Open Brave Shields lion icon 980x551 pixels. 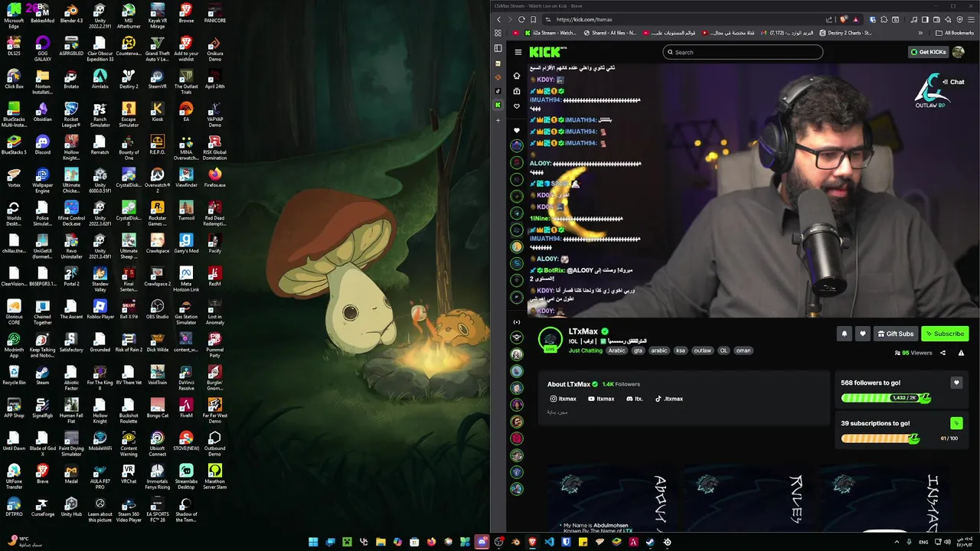[x=844, y=19]
